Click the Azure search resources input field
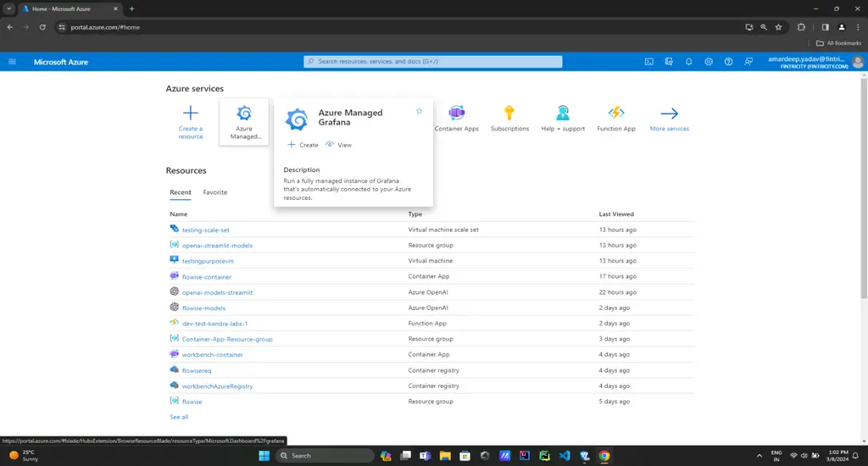This screenshot has width=868, height=466. point(433,62)
